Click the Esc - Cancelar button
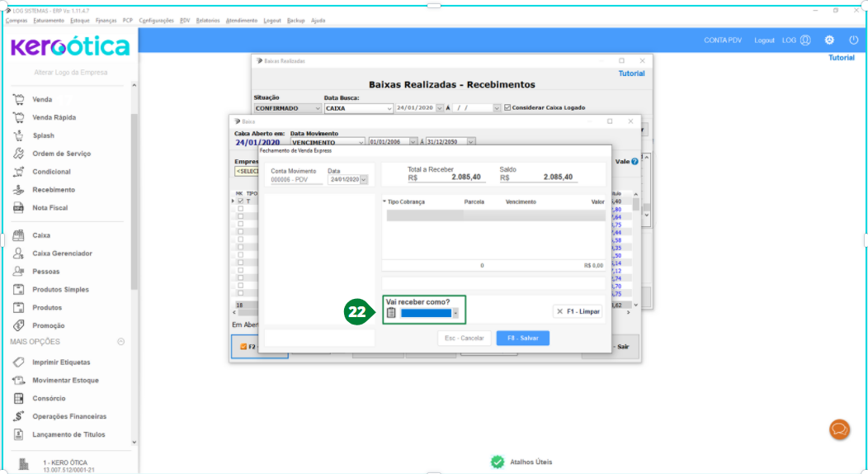Viewport: 868px width, 474px height. coord(464,338)
